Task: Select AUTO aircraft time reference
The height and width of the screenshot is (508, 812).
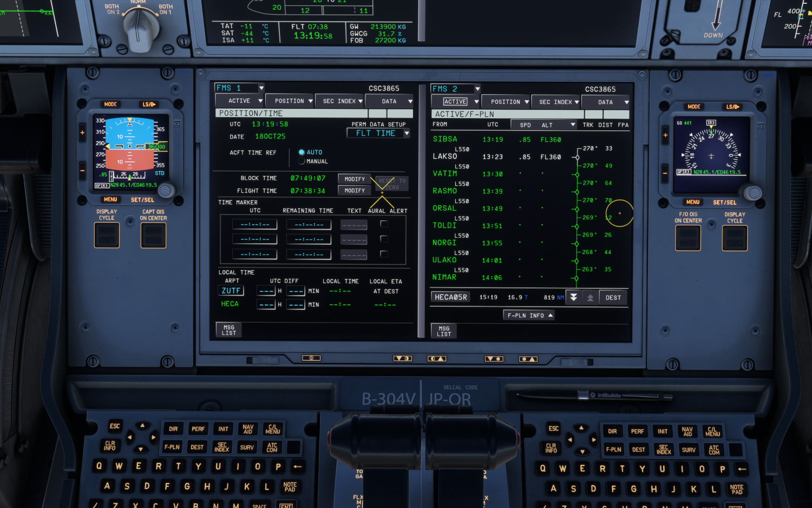Action: 302,153
